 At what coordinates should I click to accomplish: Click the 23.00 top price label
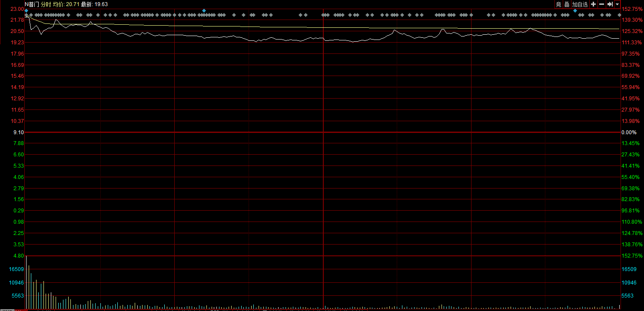pyautogui.click(x=17, y=9)
